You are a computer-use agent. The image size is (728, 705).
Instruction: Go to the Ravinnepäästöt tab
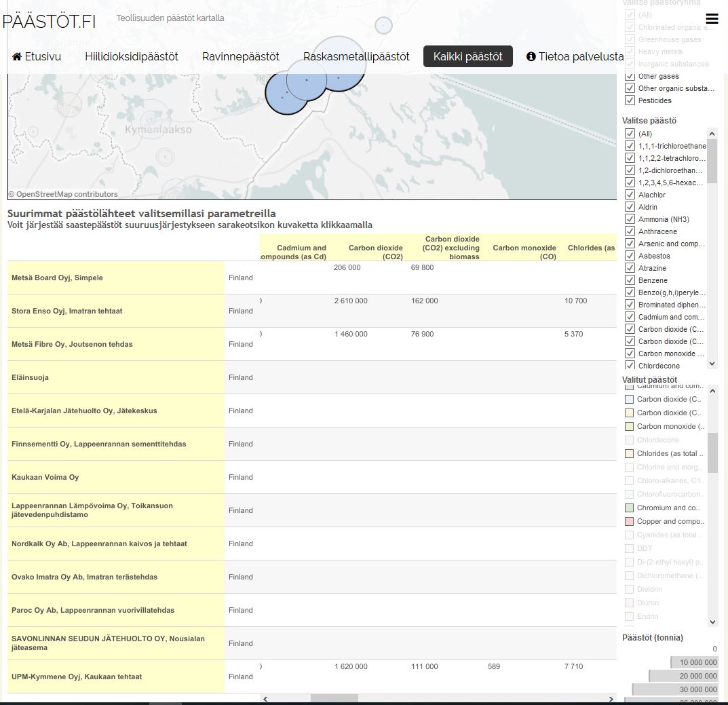(x=240, y=57)
